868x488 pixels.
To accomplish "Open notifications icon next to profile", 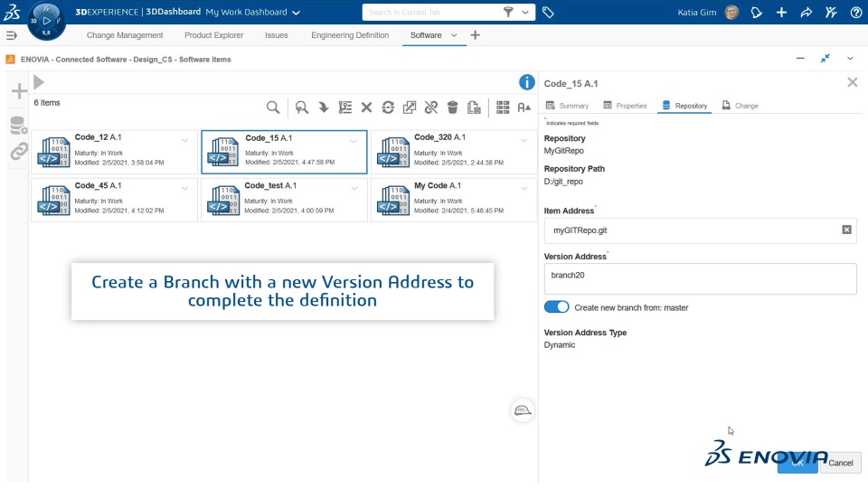I will coord(756,12).
